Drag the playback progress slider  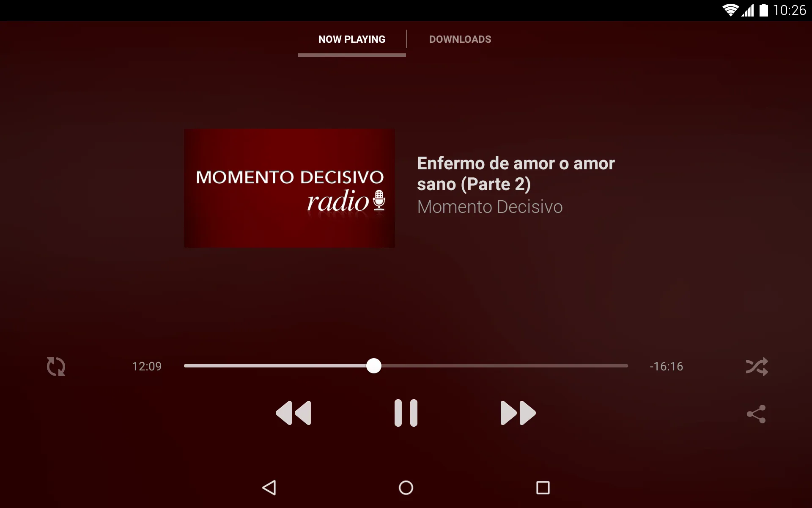pos(374,366)
